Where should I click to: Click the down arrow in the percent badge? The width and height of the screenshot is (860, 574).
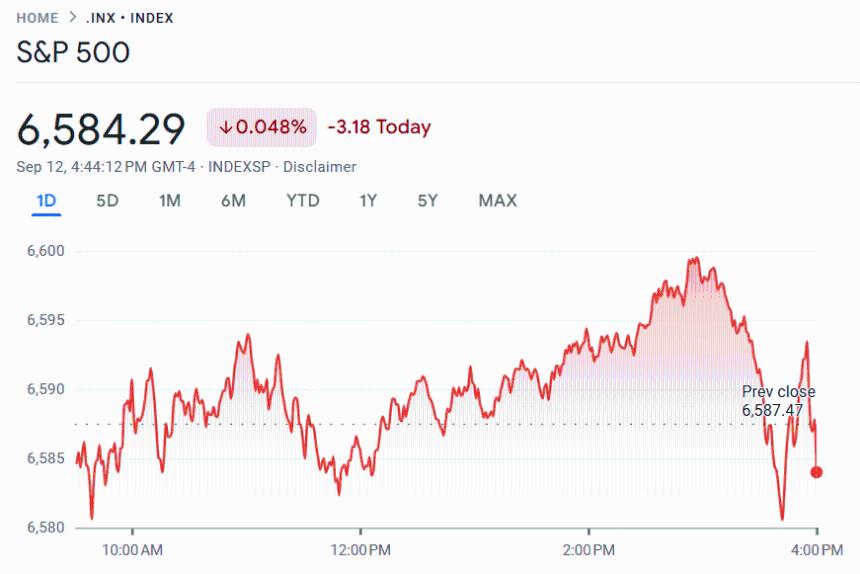point(225,127)
